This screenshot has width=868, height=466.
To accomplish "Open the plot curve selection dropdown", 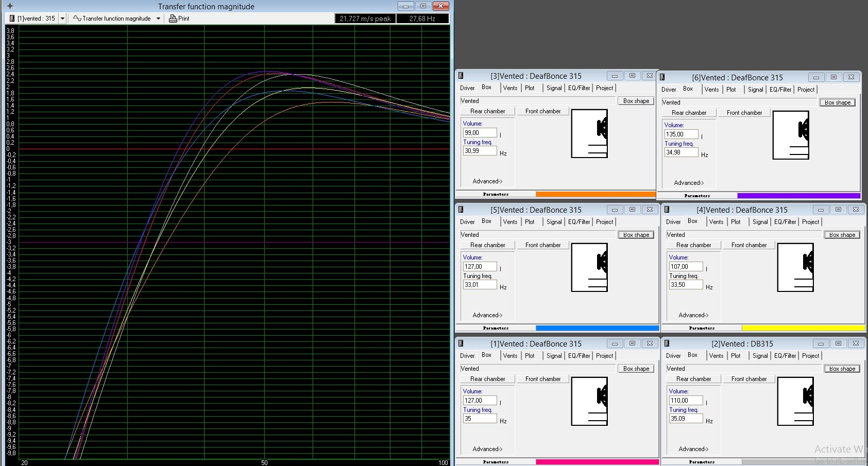I will (62, 18).
